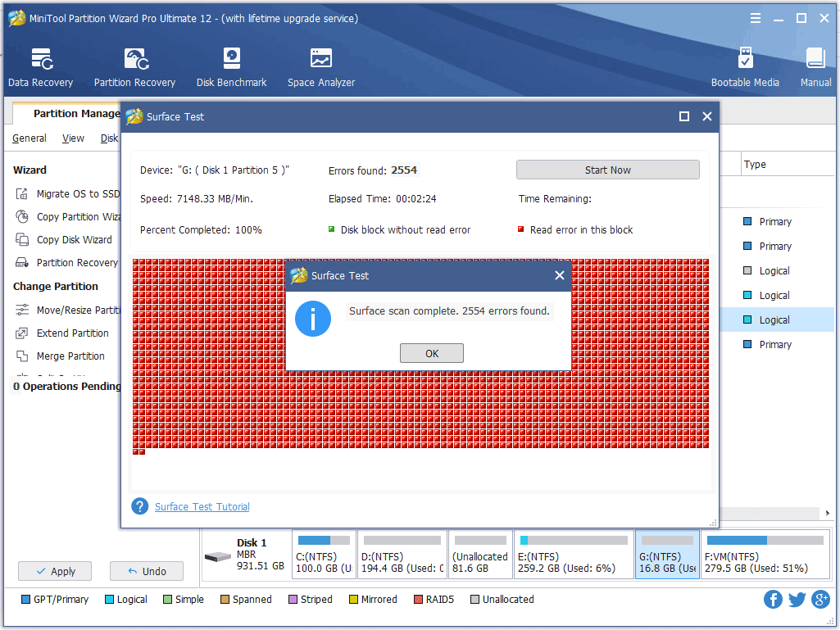Open the View menu

[x=73, y=138]
